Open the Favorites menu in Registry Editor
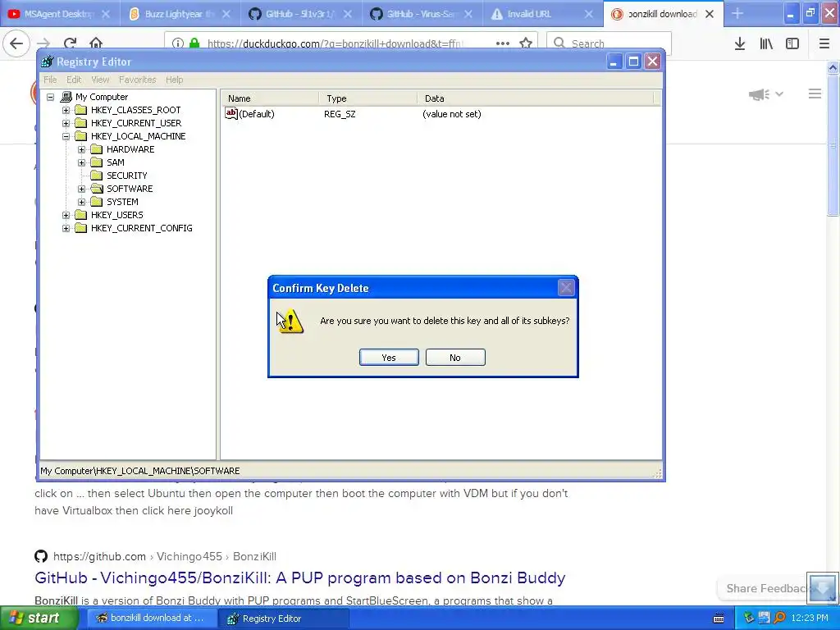This screenshot has height=630, width=840. pos(138,80)
